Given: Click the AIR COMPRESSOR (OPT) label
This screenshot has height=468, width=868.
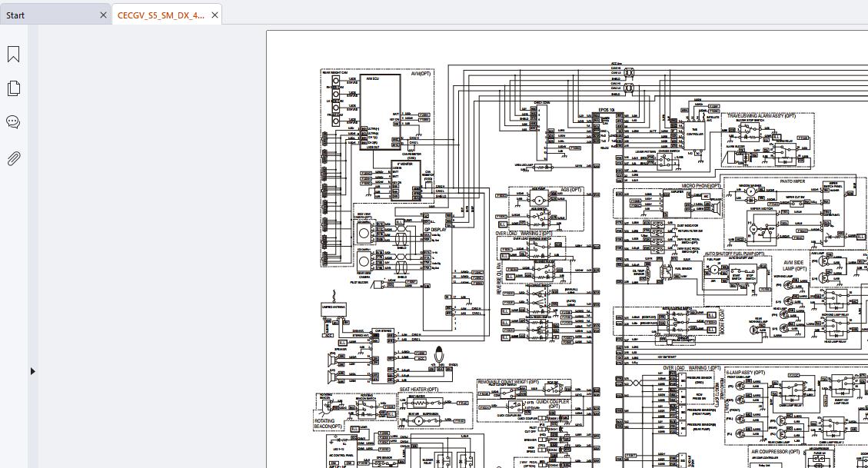Looking at the screenshot, I should pyautogui.click(x=776, y=451).
